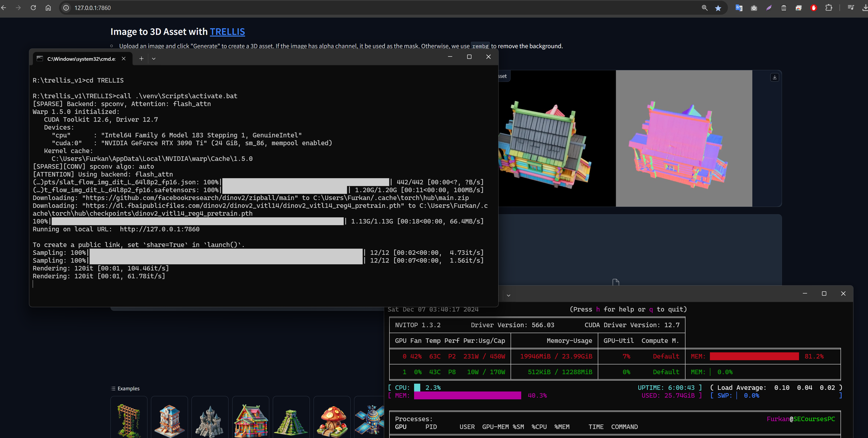Click the zoom magnifier icon in address bar
The image size is (868, 438).
[x=704, y=8]
